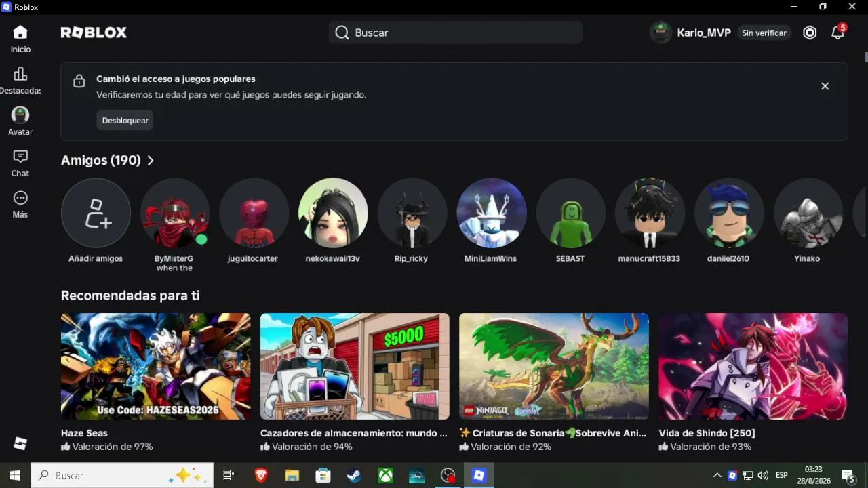Open the Xbox app from the taskbar
868x488 pixels.
(x=385, y=476)
